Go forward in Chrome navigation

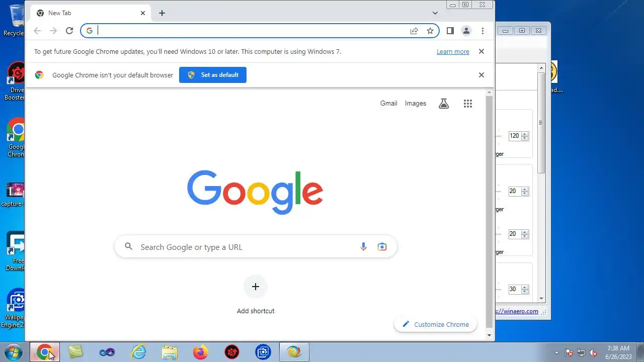pyautogui.click(x=53, y=31)
